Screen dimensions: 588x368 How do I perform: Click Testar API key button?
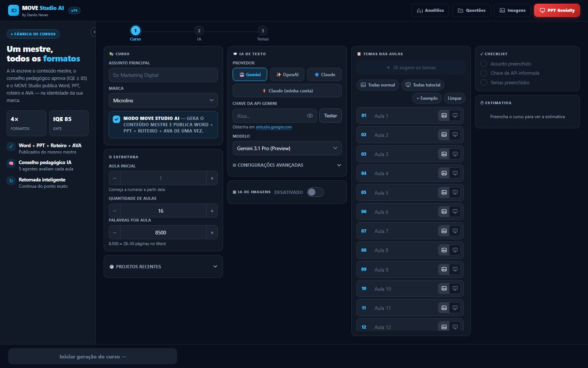point(330,116)
